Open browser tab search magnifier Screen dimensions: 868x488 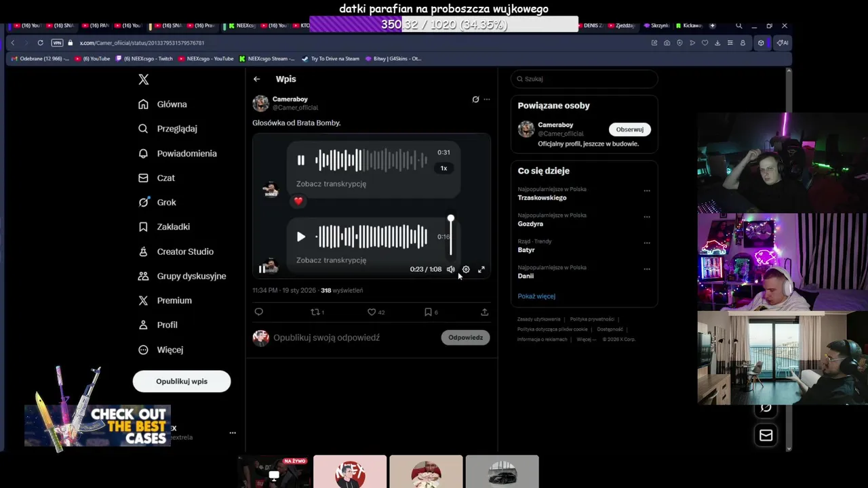tap(739, 26)
